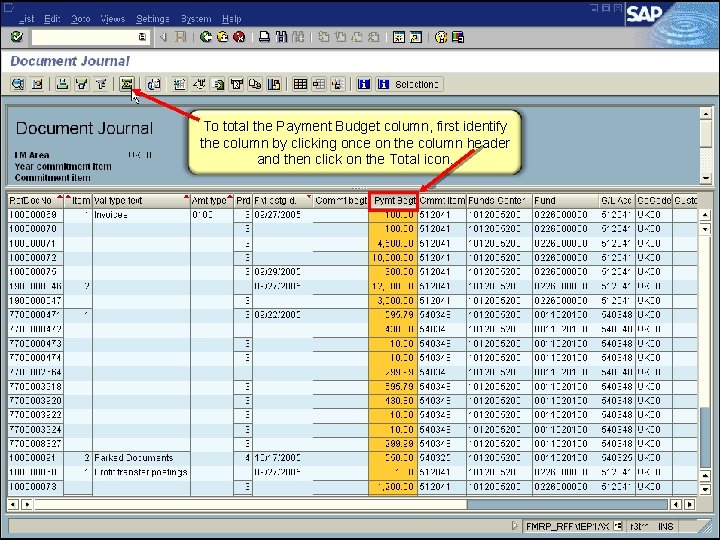Image resolution: width=720 pixels, height=540 pixels.
Task: Expand the status bar system info arrow
Action: (515, 525)
